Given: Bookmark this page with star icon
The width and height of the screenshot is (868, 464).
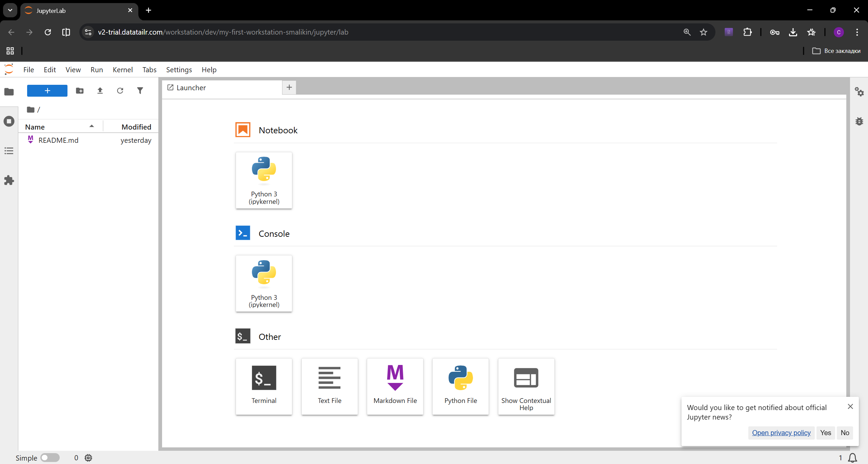Looking at the screenshot, I should click(704, 32).
